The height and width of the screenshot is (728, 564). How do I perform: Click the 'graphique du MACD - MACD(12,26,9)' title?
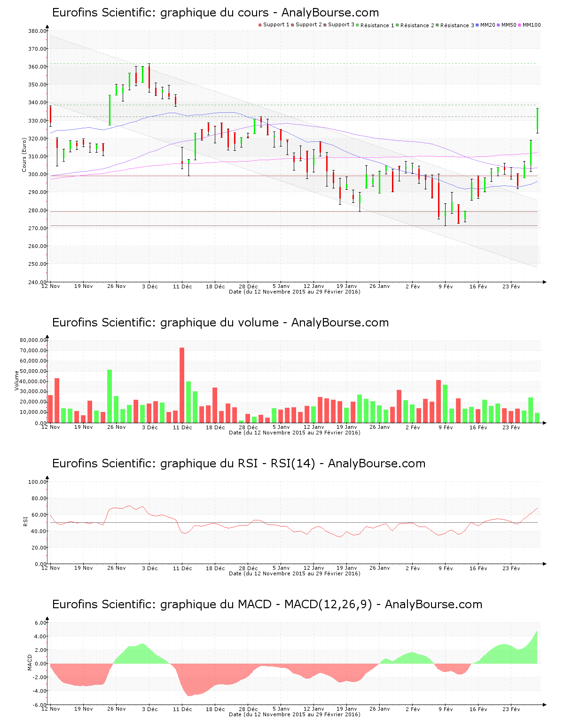(x=266, y=604)
